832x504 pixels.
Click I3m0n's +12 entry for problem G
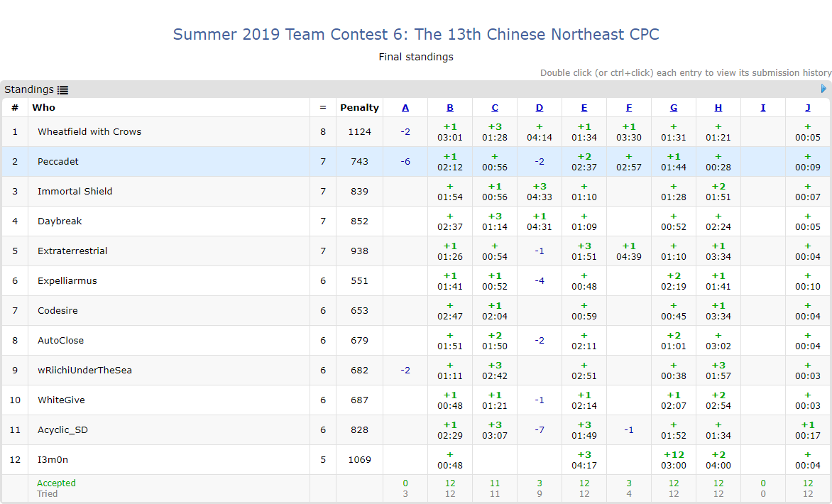pos(674,460)
